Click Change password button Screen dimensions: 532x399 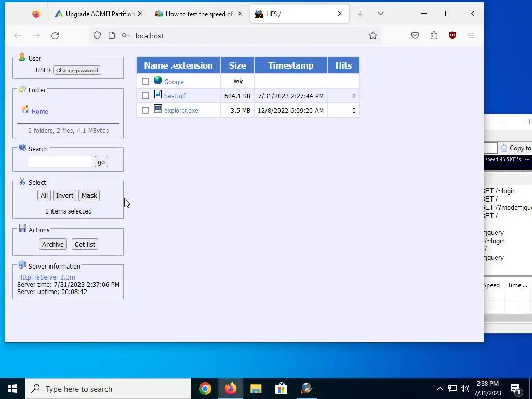tap(77, 70)
